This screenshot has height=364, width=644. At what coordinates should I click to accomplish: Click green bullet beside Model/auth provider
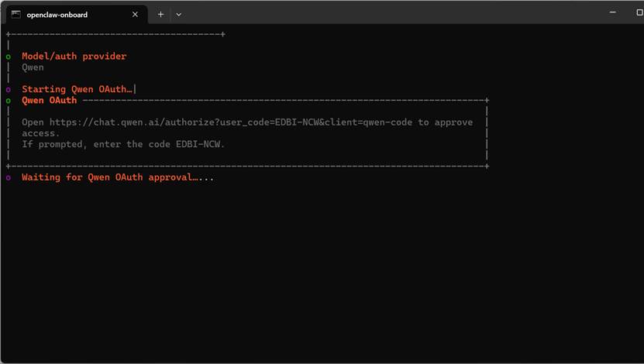click(9, 57)
